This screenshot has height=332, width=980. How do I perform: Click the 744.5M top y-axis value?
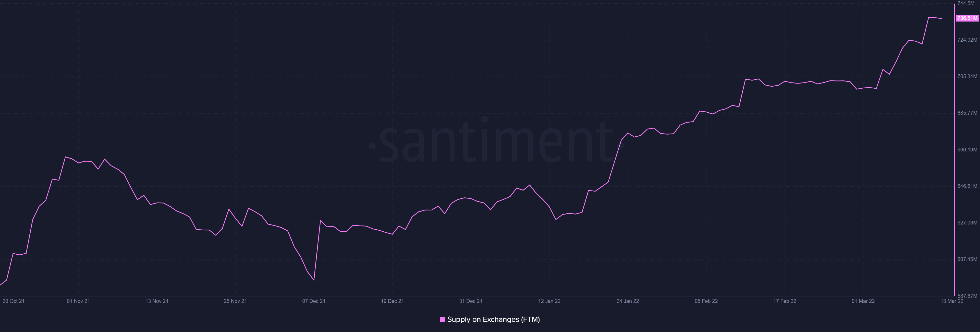pos(965,3)
